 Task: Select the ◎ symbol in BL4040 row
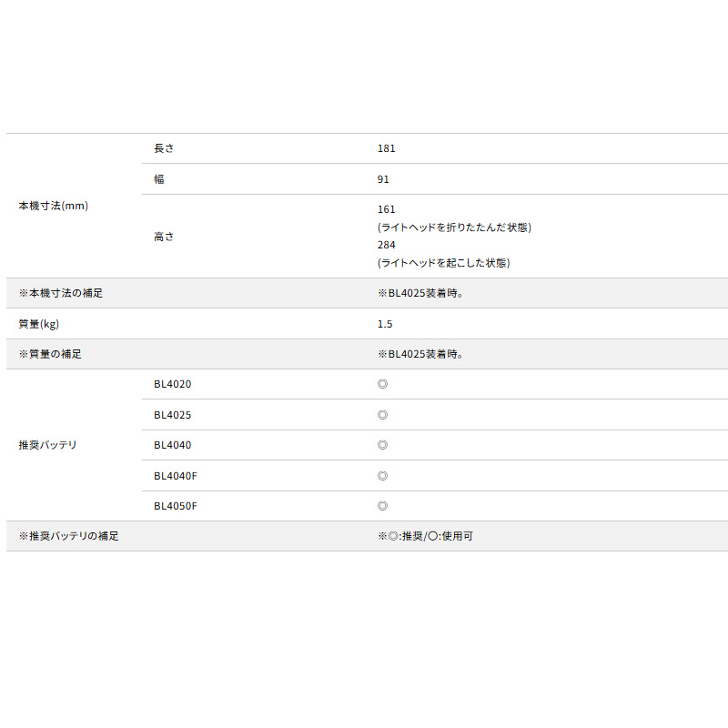[382, 445]
